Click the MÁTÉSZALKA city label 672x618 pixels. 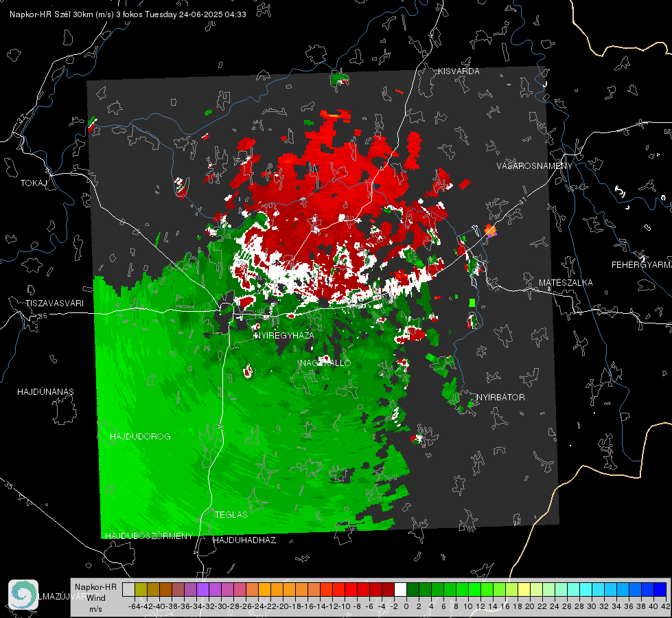pyautogui.click(x=566, y=282)
